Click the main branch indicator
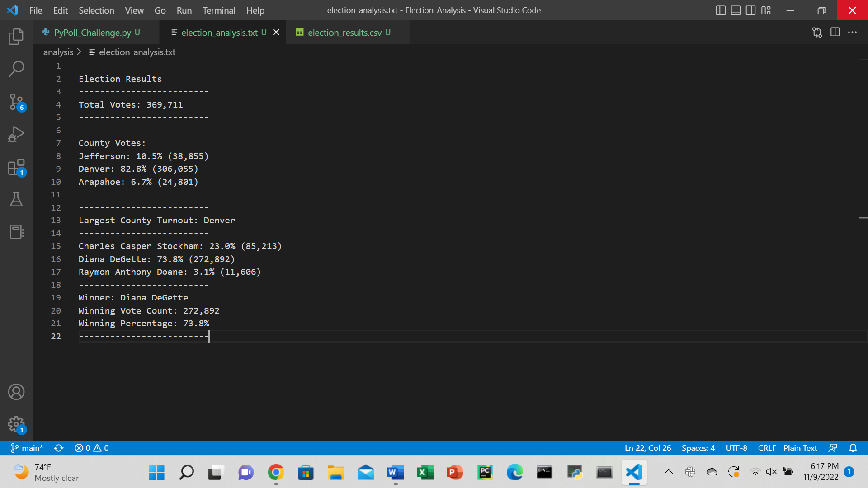868x488 pixels. coord(27,448)
